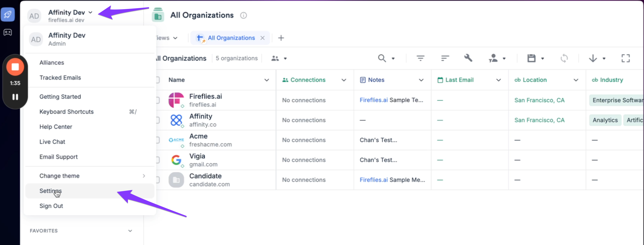
Task: Click the download export arrow icon
Action: point(593,58)
